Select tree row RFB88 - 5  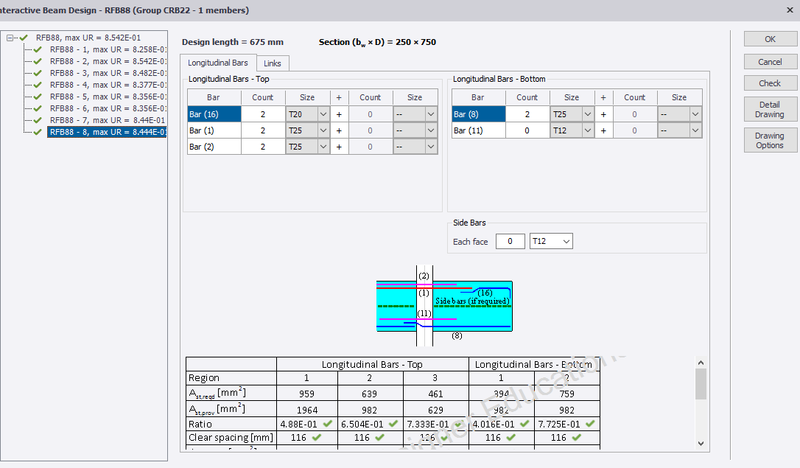click(107, 96)
